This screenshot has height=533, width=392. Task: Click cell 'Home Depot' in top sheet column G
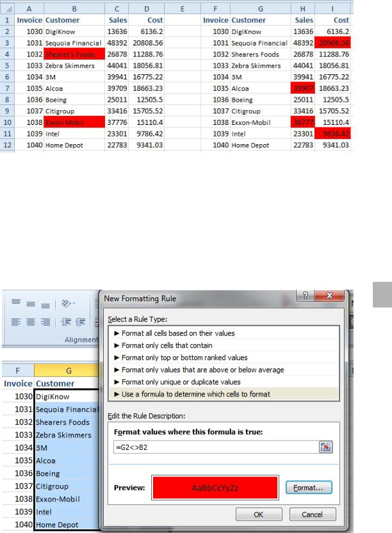261,145
